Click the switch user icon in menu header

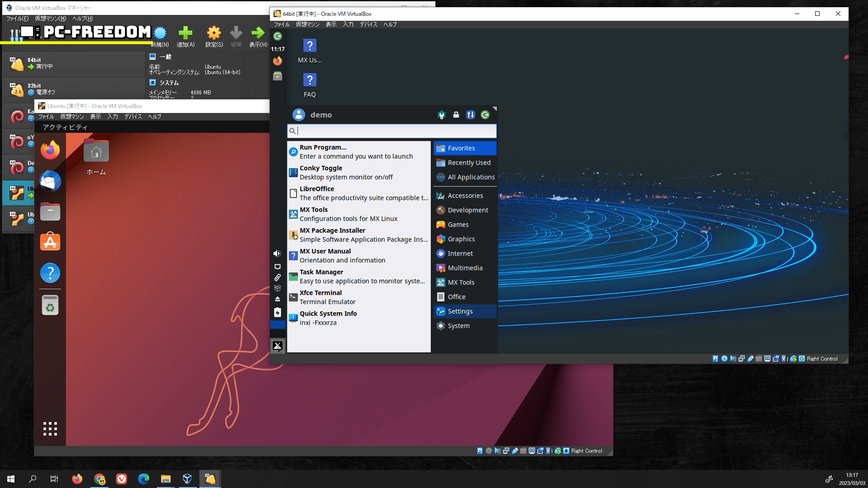471,115
